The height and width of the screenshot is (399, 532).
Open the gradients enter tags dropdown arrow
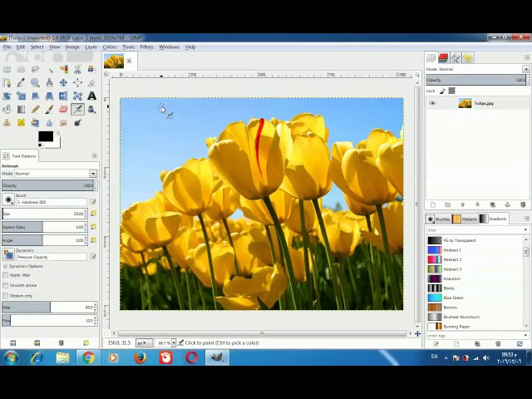tap(525, 336)
